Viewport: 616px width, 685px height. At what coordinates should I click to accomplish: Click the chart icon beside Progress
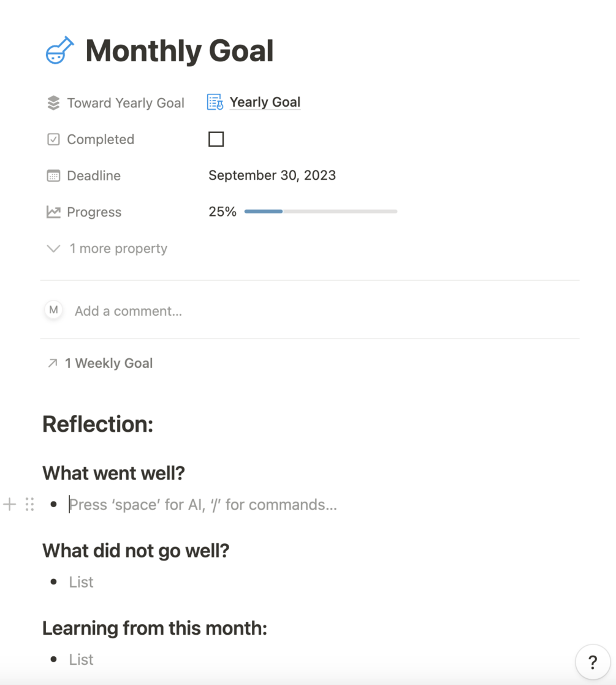[x=53, y=212]
